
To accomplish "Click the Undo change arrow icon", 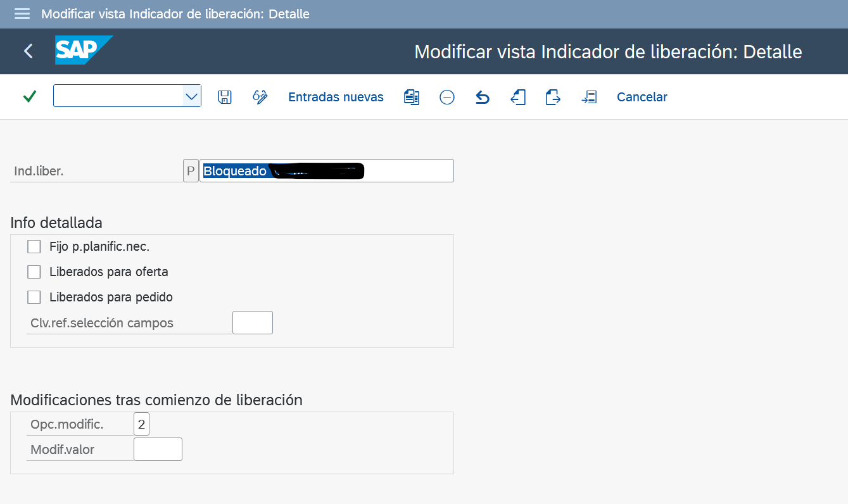I will tap(483, 97).
